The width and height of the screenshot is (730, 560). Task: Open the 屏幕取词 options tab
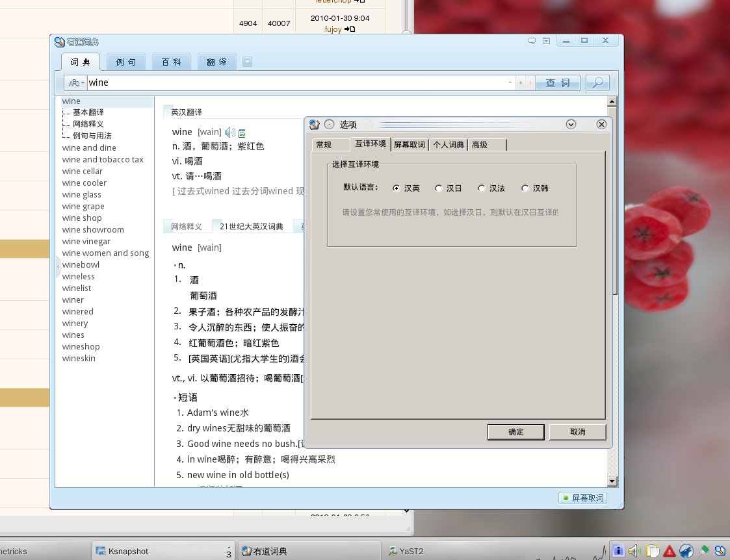pos(410,145)
